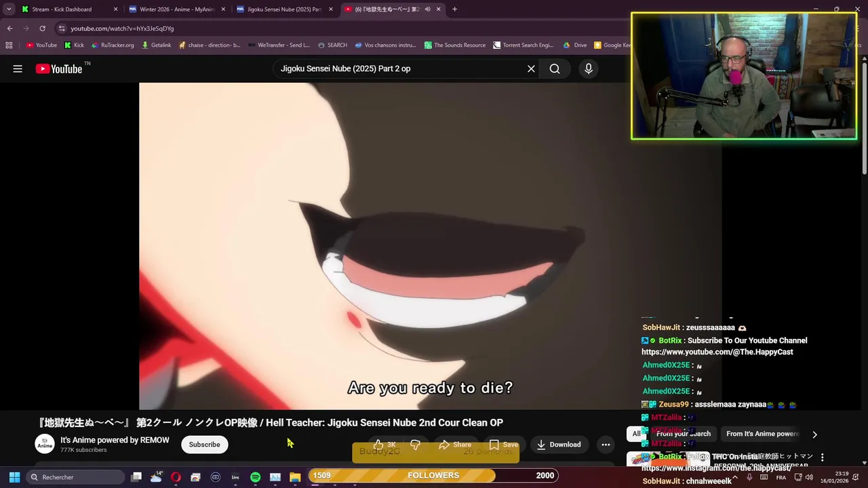Open the Getalink bookmark
This screenshot has height=488, width=868.
tap(156, 45)
